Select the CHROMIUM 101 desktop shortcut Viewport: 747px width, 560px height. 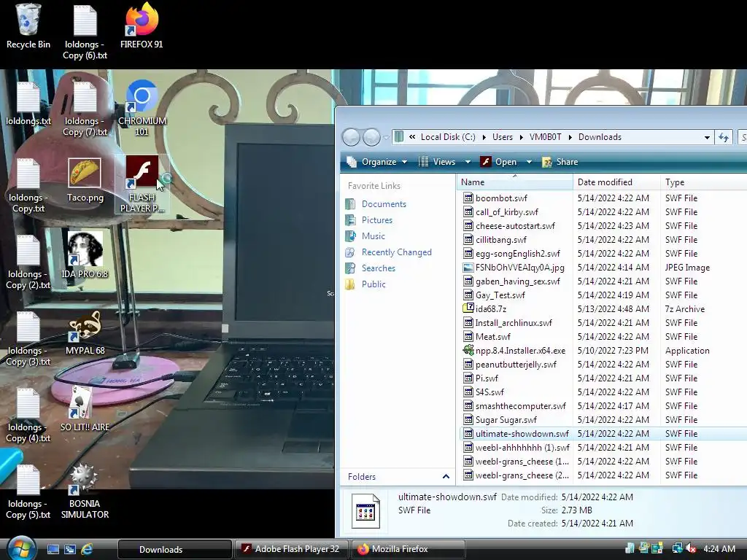click(142, 108)
